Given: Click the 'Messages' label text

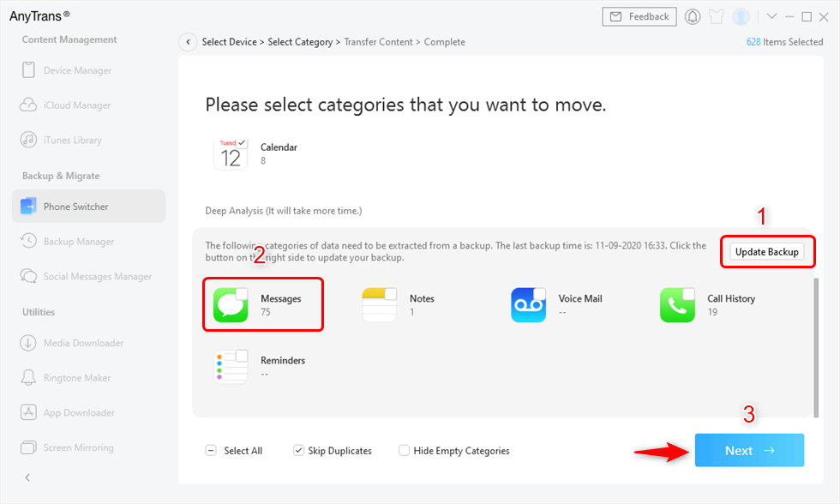Looking at the screenshot, I should coord(281,299).
